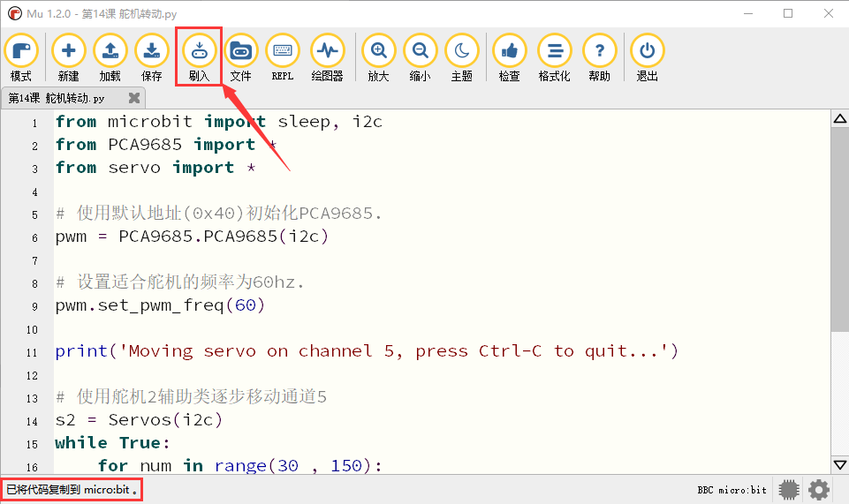The width and height of the screenshot is (849, 504).
Task: Switch the theme via 主题
Action: pos(462,57)
